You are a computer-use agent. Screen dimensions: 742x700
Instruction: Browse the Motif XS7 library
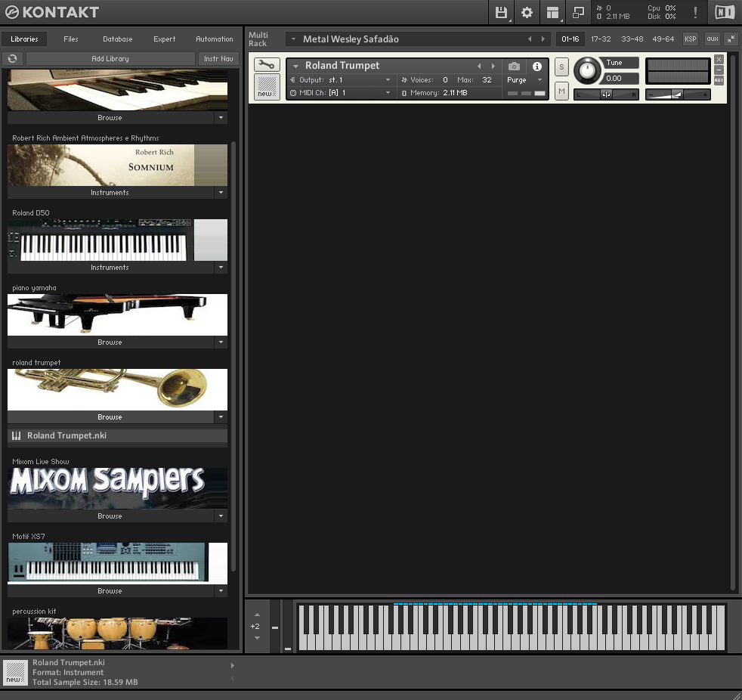(x=110, y=590)
